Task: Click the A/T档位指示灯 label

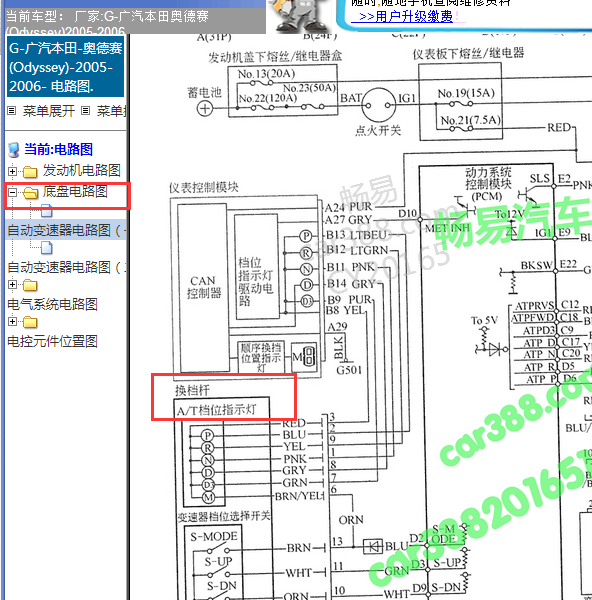Action: 216,411
